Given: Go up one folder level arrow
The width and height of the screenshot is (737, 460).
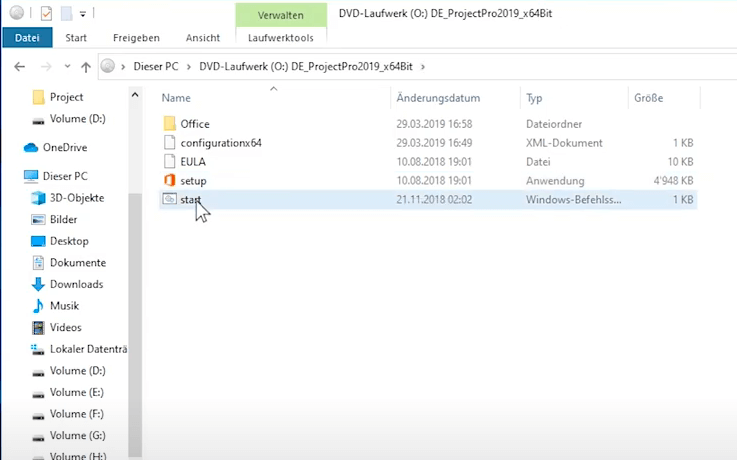Looking at the screenshot, I should click(86, 67).
